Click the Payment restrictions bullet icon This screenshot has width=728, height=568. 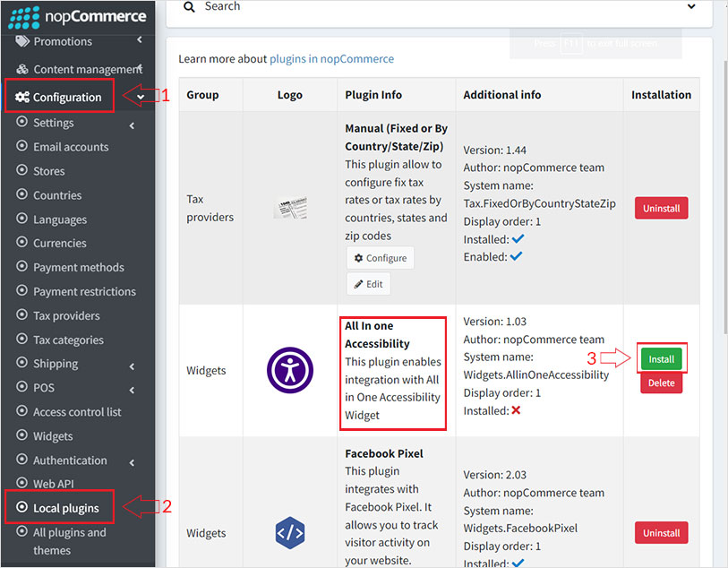click(21, 291)
